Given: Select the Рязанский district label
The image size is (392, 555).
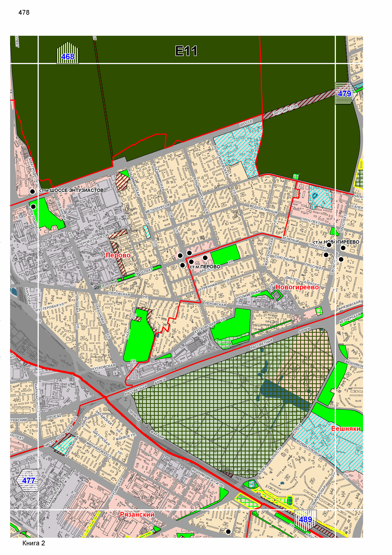Looking at the screenshot, I should coord(137,514).
